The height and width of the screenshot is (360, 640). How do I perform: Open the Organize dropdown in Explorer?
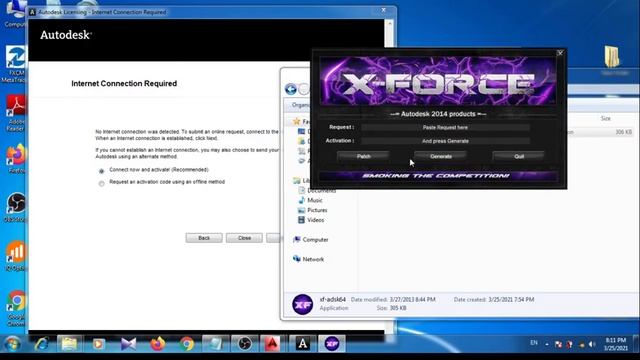pos(301,105)
